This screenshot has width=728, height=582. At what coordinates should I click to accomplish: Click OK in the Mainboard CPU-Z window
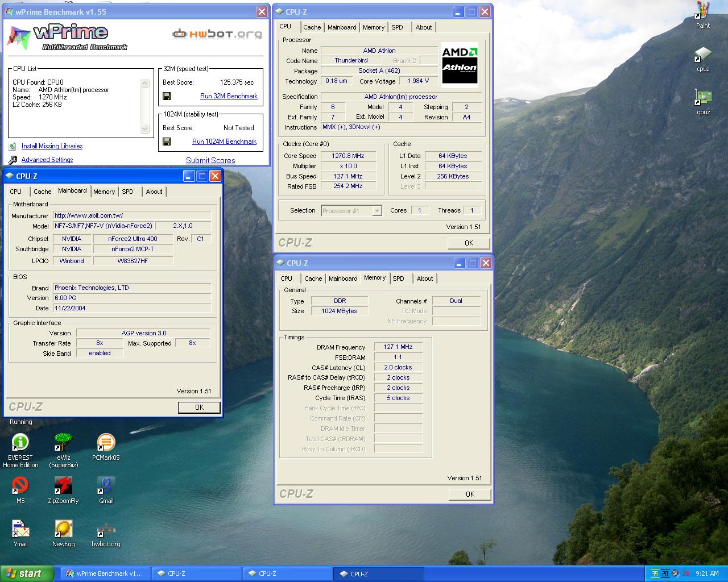pyautogui.click(x=199, y=407)
